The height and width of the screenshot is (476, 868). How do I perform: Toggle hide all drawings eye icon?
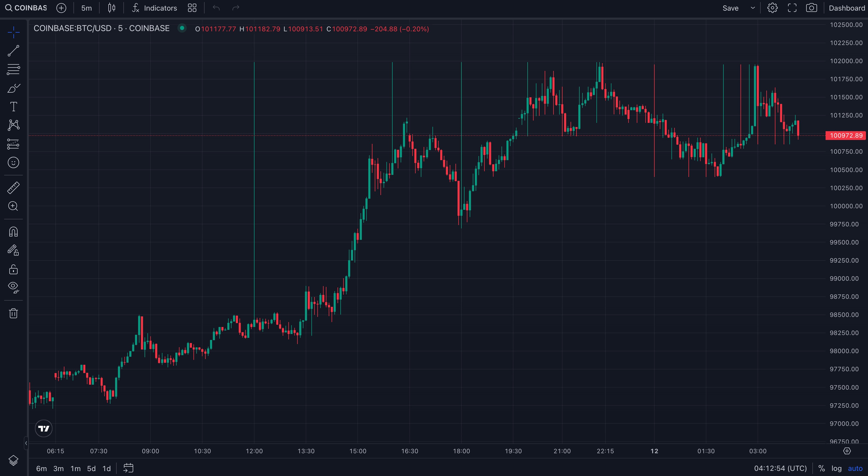13,287
